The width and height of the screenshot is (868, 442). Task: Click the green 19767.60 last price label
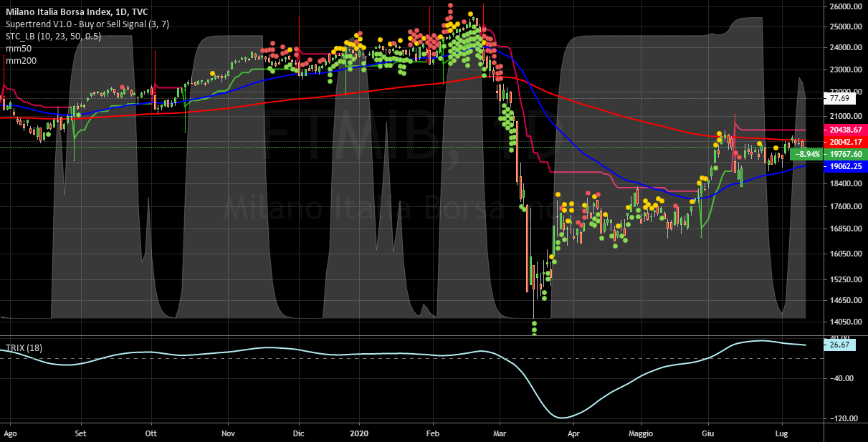click(846, 154)
